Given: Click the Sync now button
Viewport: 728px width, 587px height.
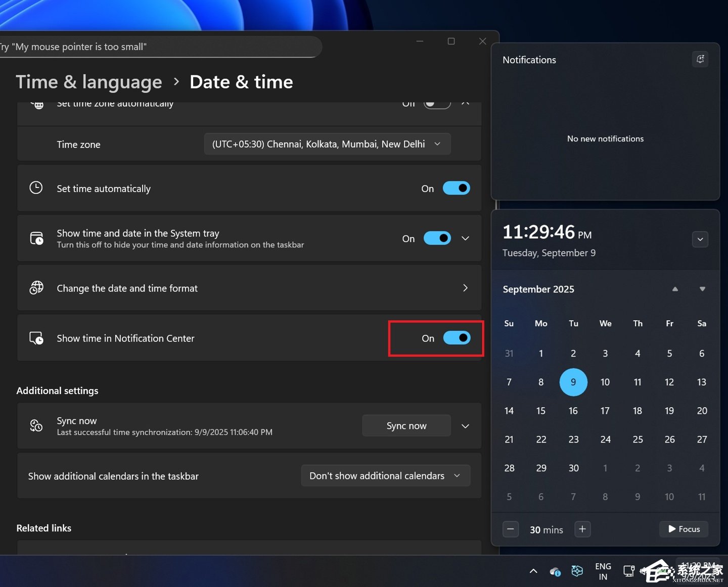Looking at the screenshot, I should click(406, 426).
